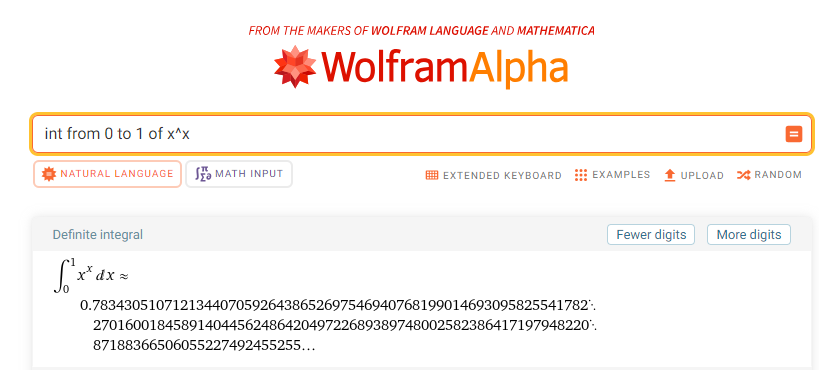This screenshot has height=370, width=819.
Task: Switch to Natural Language input mode
Action: (108, 174)
